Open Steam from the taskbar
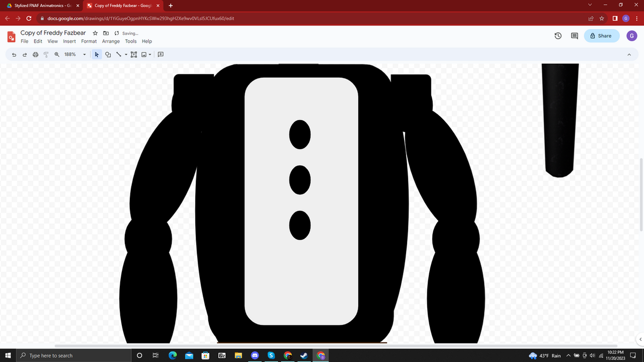The width and height of the screenshot is (644, 362). click(304, 355)
